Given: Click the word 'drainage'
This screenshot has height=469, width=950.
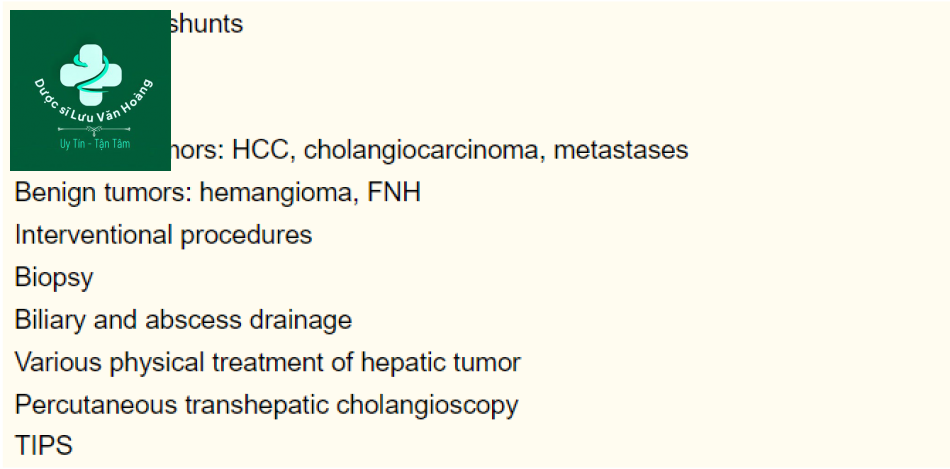Looking at the screenshot, I should [x=301, y=321].
